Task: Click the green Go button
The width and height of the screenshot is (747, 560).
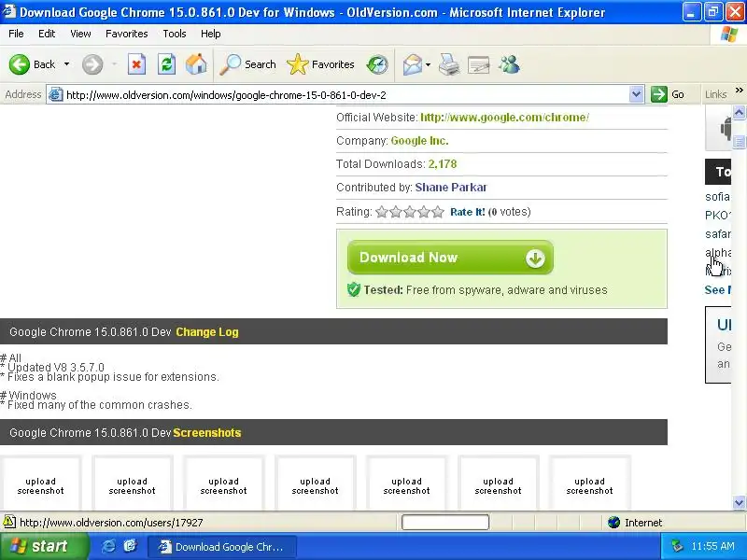Action: coord(668,94)
